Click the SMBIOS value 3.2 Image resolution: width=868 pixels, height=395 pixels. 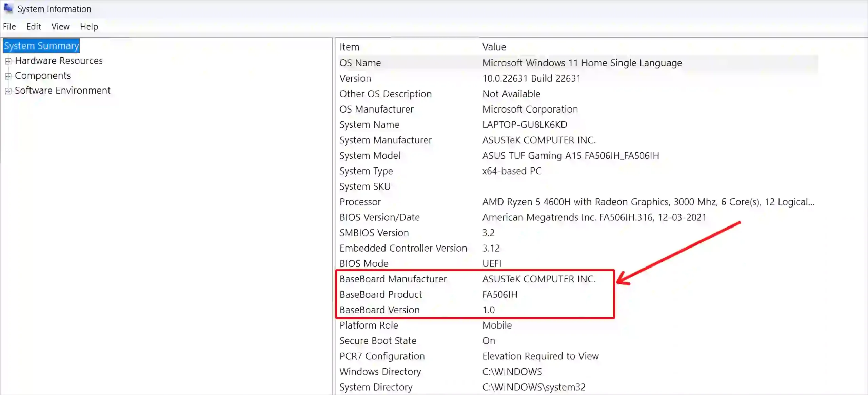coord(488,233)
